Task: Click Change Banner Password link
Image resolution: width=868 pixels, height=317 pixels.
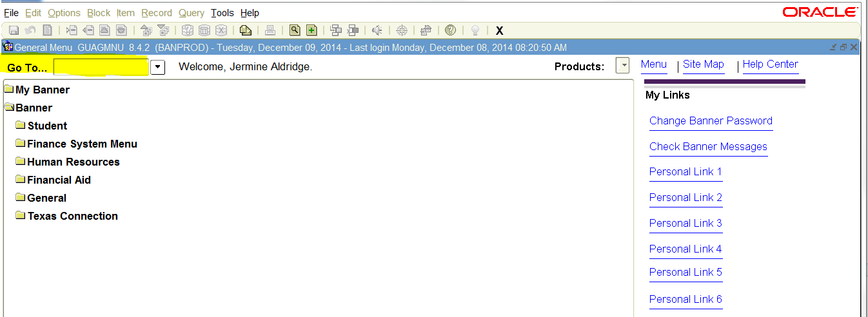Action: pyautogui.click(x=711, y=120)
